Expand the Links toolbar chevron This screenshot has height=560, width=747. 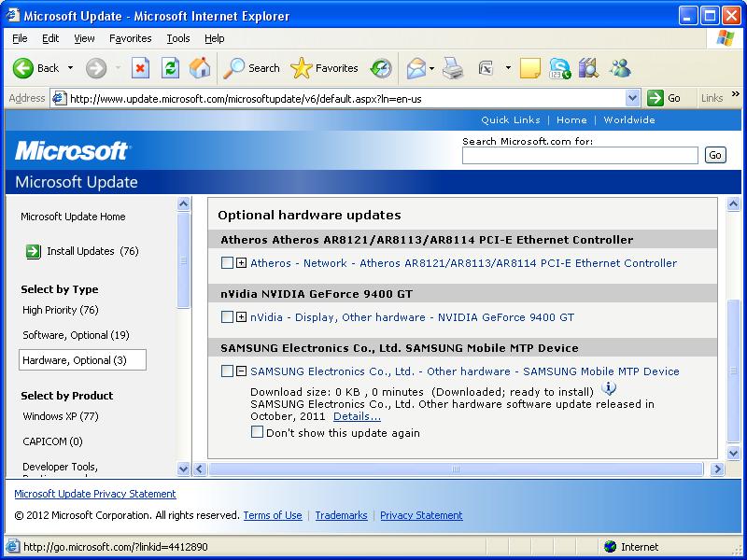pos(736,94)
